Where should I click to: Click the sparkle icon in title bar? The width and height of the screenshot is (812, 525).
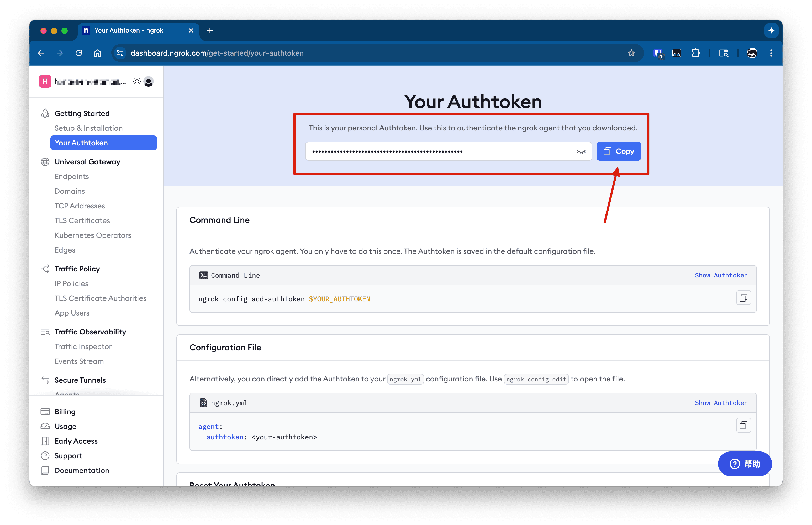(771, 31)
